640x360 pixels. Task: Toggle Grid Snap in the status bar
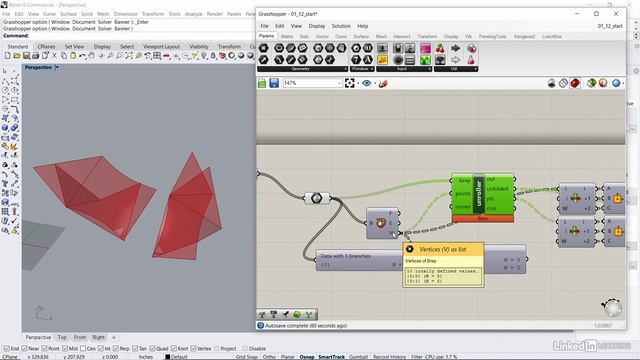click(x=247, y=357)
